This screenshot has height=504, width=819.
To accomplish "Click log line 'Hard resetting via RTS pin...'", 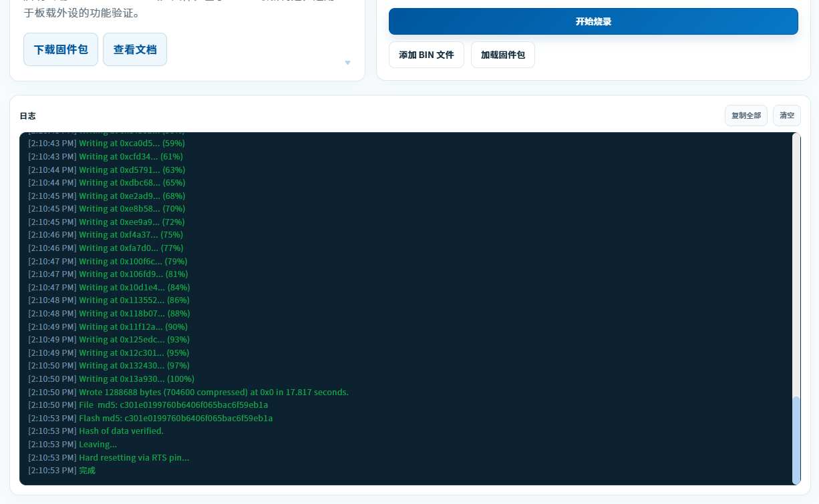I will click(x=108, y=458).
